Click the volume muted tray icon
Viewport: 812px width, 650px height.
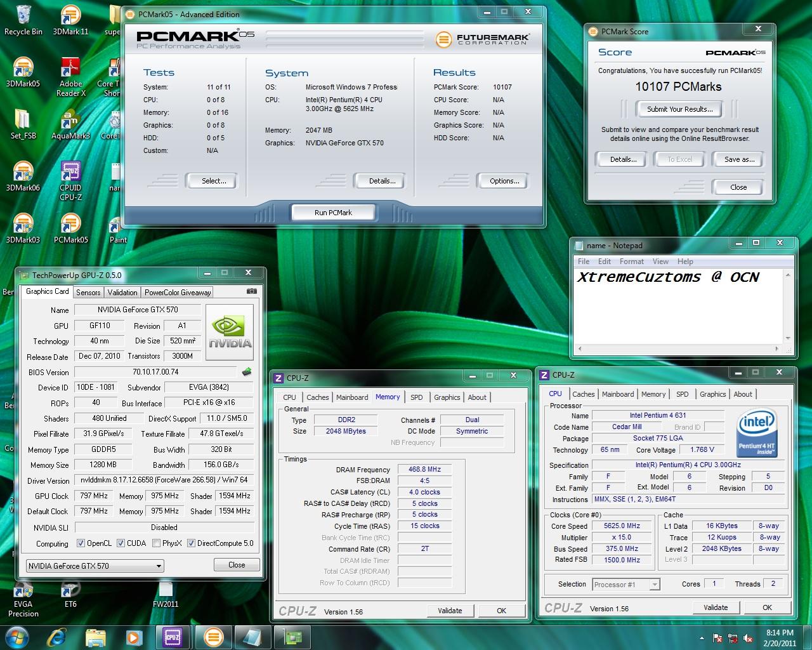point(748,638)
